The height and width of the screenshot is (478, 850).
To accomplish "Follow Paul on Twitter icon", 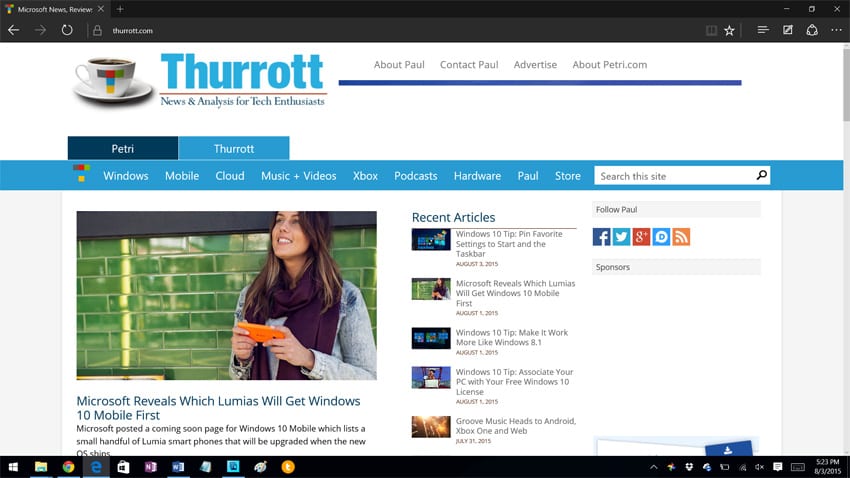I will pos(621,237).
